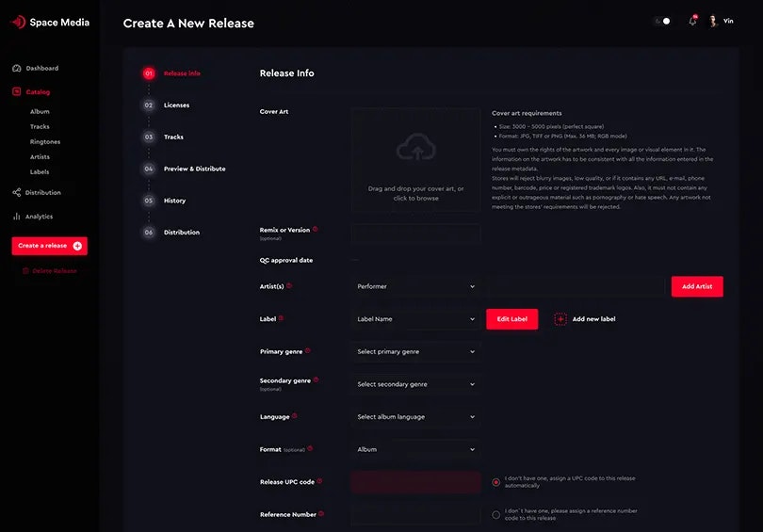
Task: Click the info icon beside Secondary genre
Action: [x=316, y=379]
